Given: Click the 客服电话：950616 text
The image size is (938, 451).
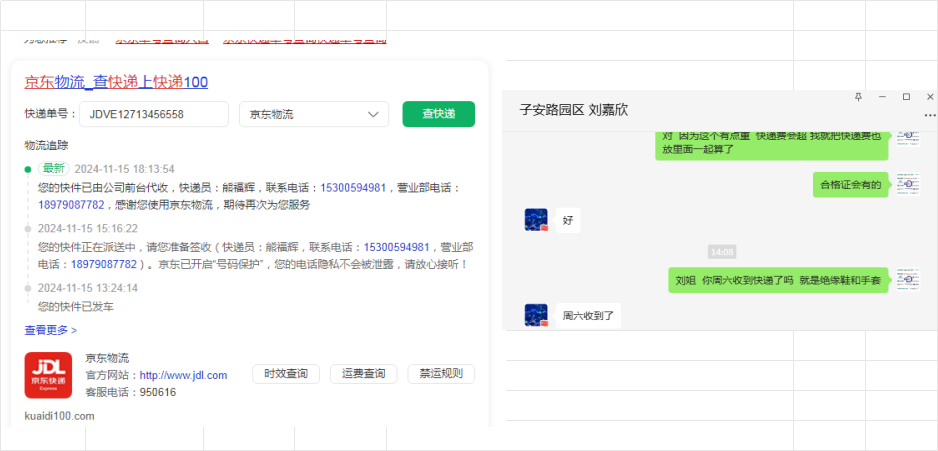Looking at the screenshot, I should tap(131, 392).
